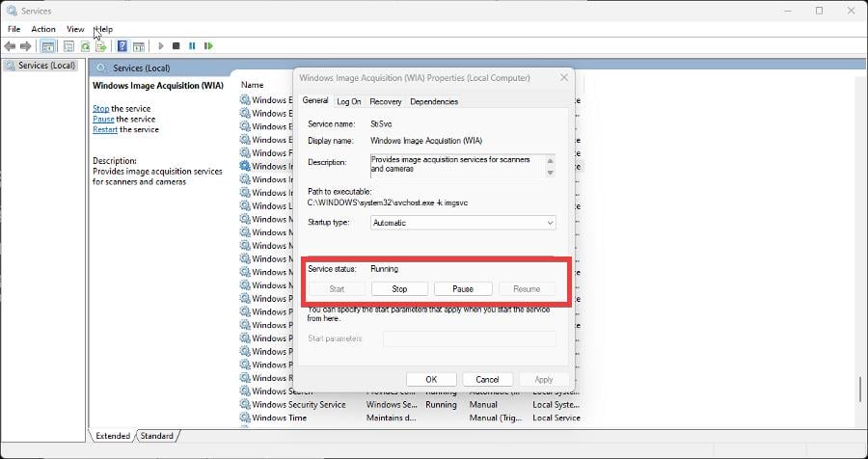
Task: Click the Back arrow in the toolbar
Action: (10, 46)
